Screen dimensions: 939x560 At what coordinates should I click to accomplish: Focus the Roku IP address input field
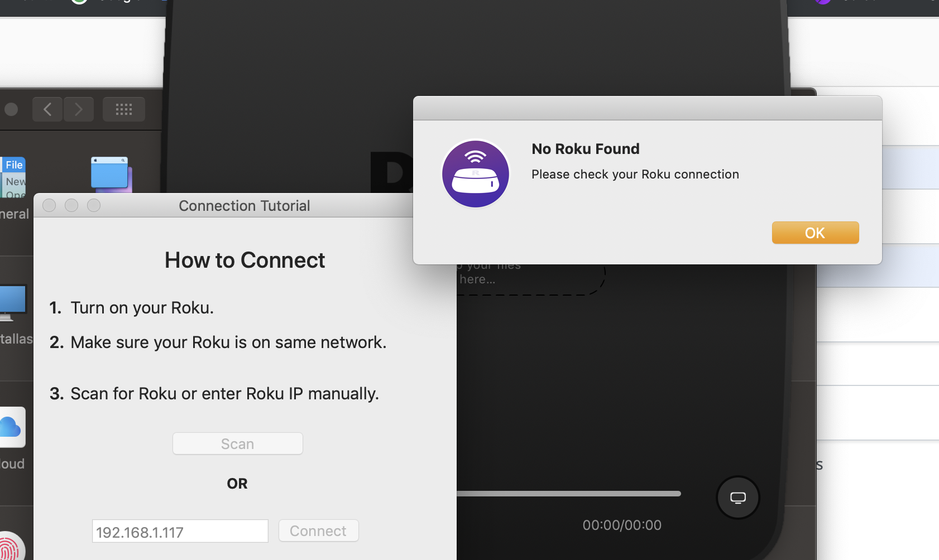pyautogui.click(x=180, y=531)
